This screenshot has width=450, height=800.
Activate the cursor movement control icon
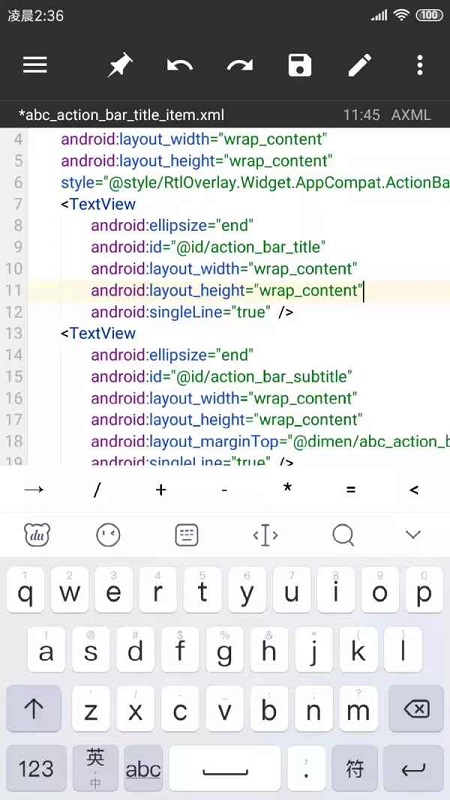pyautogui.click(x=265, y=535)
